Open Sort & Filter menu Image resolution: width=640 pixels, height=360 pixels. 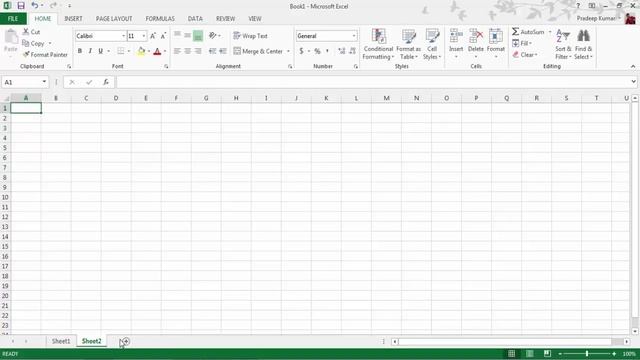point(563,44)
